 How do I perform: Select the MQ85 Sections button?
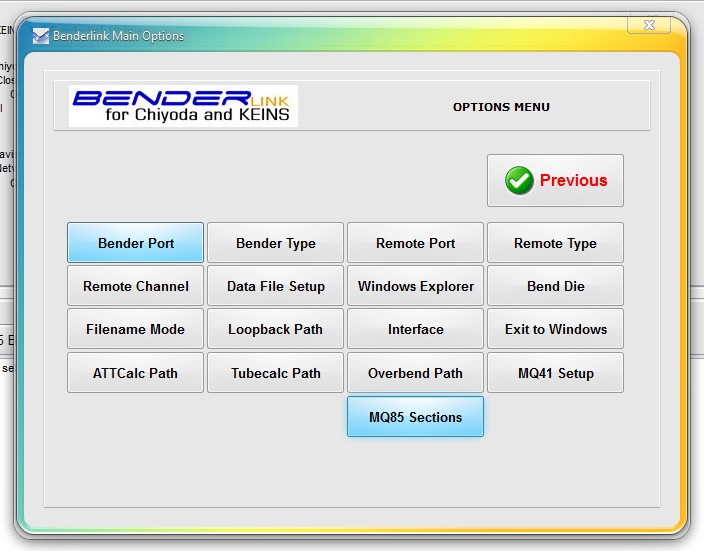pos(415,417)
